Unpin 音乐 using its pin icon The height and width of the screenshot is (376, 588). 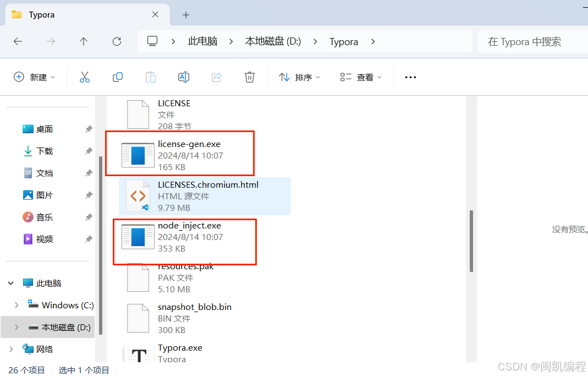pos(89,217)
